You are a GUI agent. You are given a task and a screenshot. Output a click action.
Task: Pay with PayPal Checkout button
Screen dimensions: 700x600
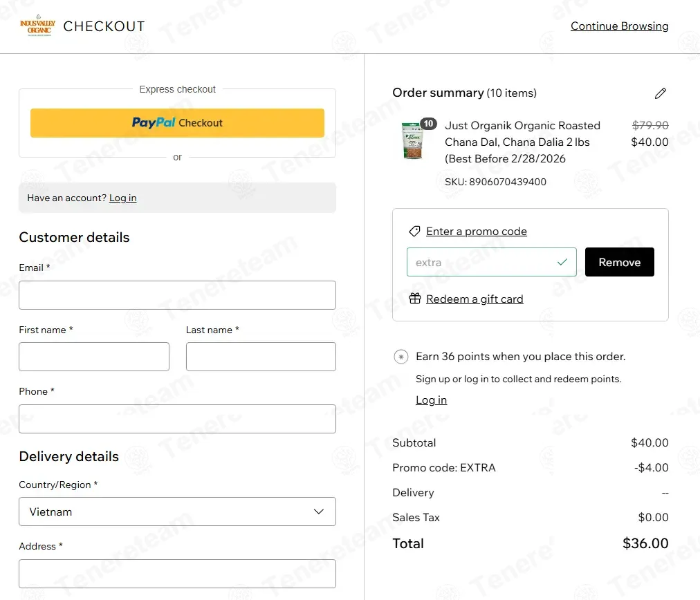(x=177, y=122)
